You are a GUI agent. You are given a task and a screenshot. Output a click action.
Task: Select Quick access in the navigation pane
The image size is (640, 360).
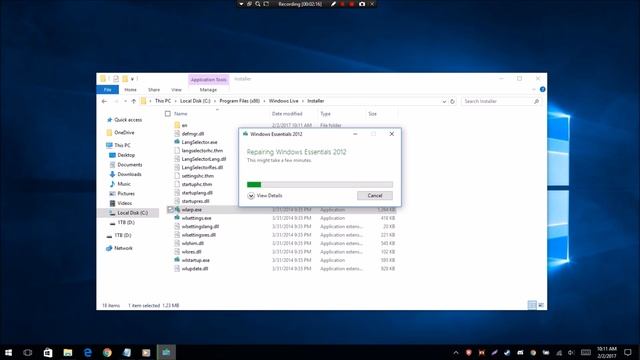tap(128, 120)
